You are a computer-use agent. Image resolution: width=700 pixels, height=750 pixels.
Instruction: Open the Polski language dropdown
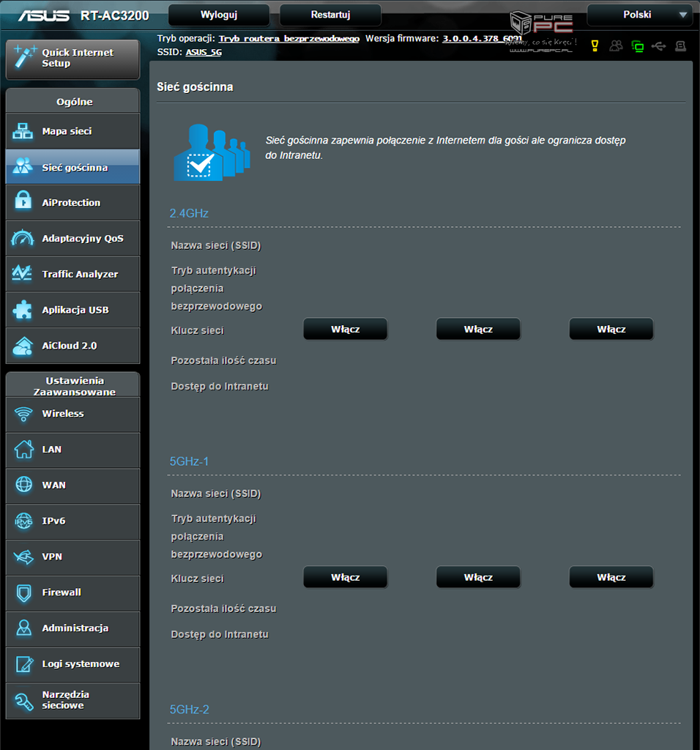(x=639, y=15)
